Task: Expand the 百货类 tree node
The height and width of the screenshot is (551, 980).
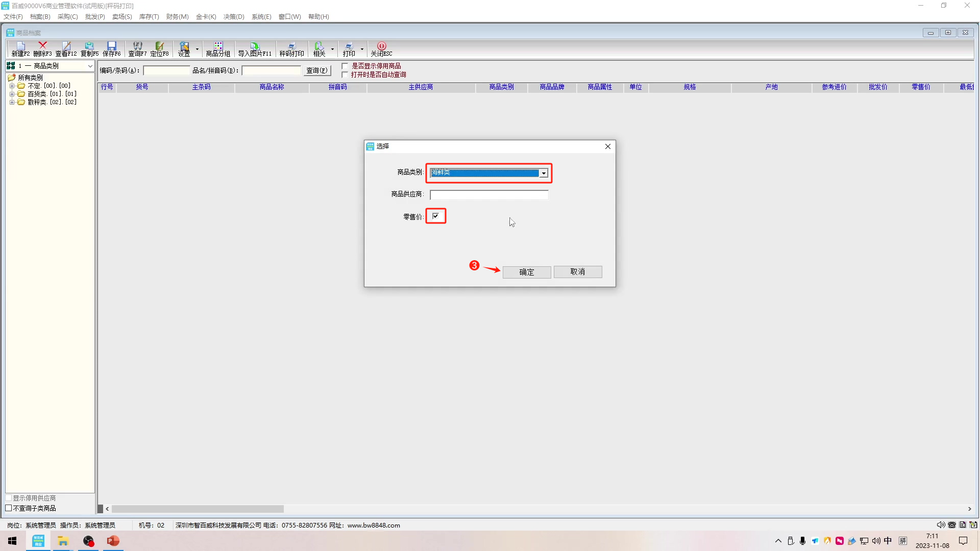Action: tap(12, 94)
